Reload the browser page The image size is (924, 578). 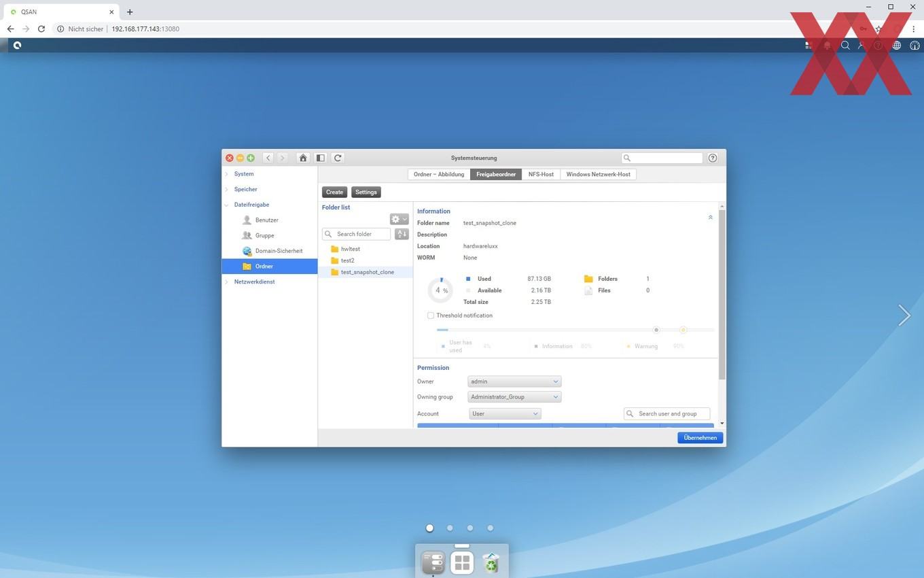[x=41, y=29]
